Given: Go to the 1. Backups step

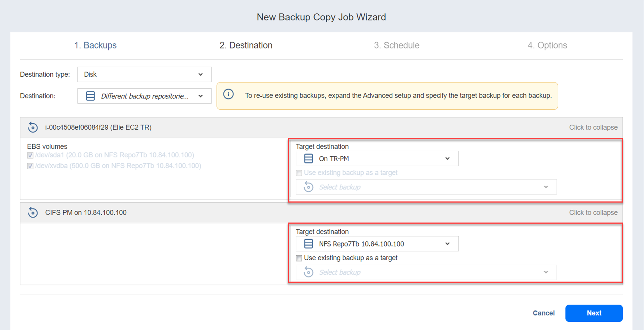Looking at the screenshot, I should coord(96,45).
